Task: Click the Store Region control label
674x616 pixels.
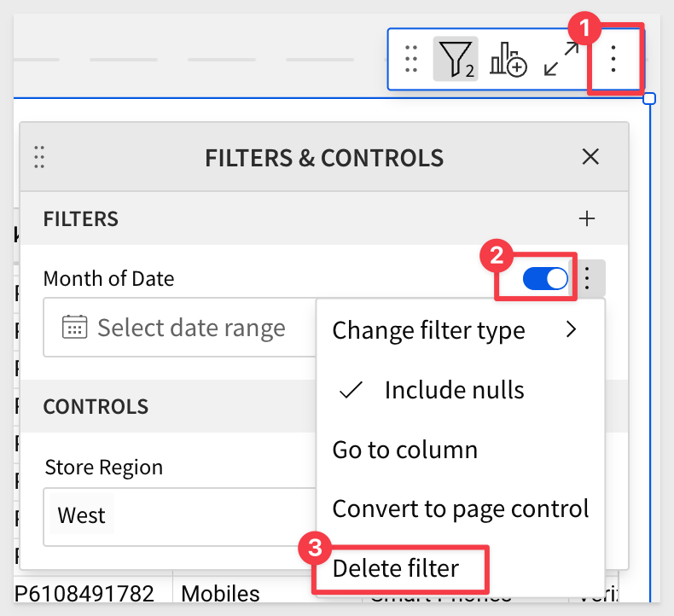Action: (x=103, y=467)
